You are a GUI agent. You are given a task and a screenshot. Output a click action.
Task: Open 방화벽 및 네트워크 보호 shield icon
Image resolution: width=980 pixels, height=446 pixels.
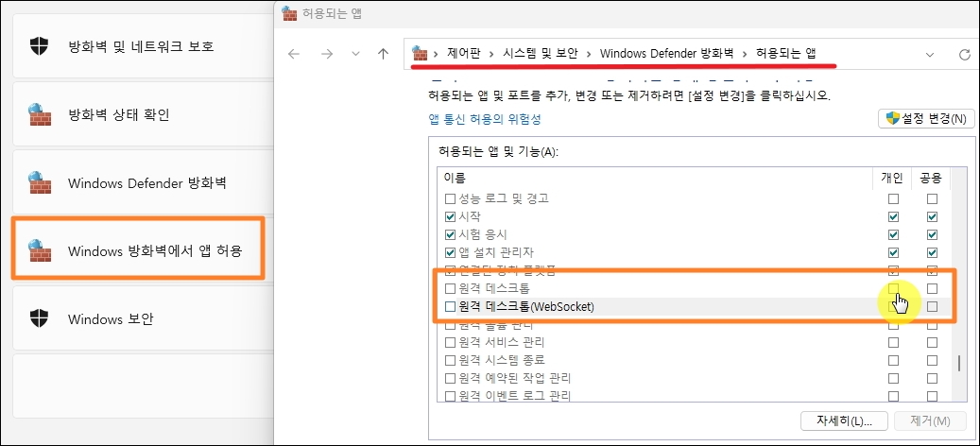point(39,46)
